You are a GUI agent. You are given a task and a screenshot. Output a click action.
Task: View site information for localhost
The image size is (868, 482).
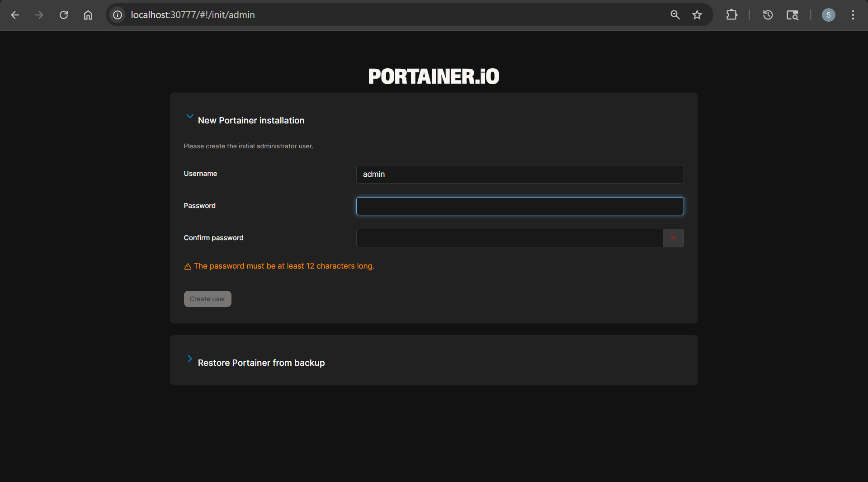click(118, 15)
